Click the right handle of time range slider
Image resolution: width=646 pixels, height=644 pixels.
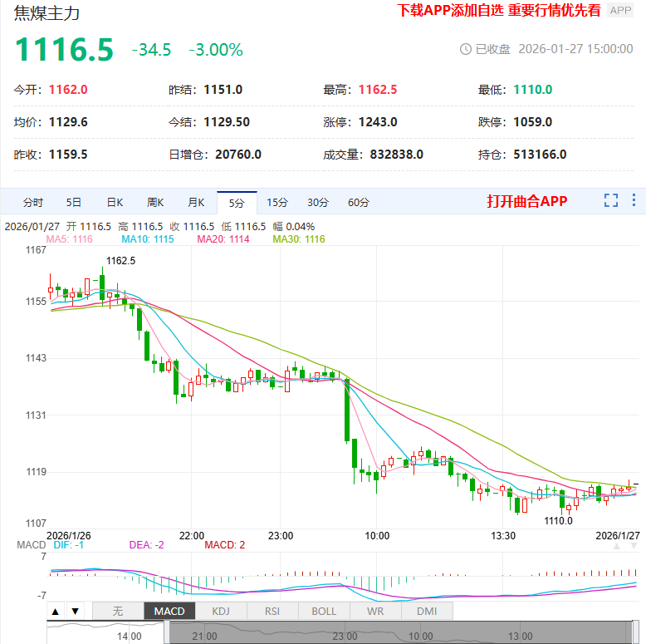click(635, 632)
